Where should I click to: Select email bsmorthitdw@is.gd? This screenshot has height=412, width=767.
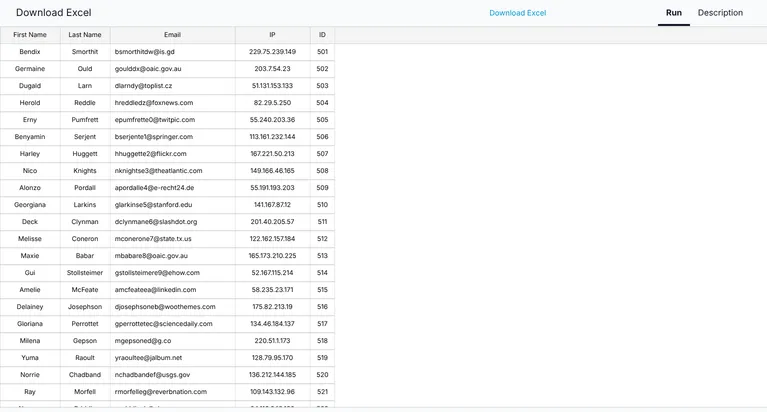(173, 52)
